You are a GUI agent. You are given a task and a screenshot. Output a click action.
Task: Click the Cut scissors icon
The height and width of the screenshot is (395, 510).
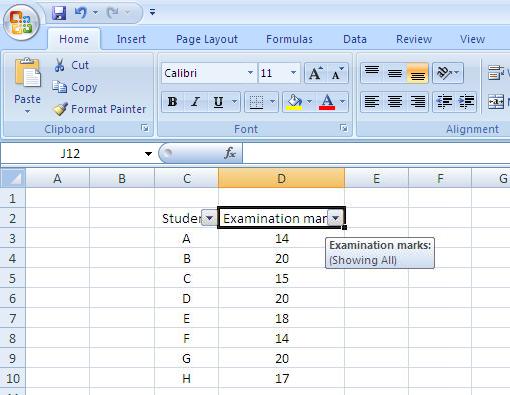[59, 65]
